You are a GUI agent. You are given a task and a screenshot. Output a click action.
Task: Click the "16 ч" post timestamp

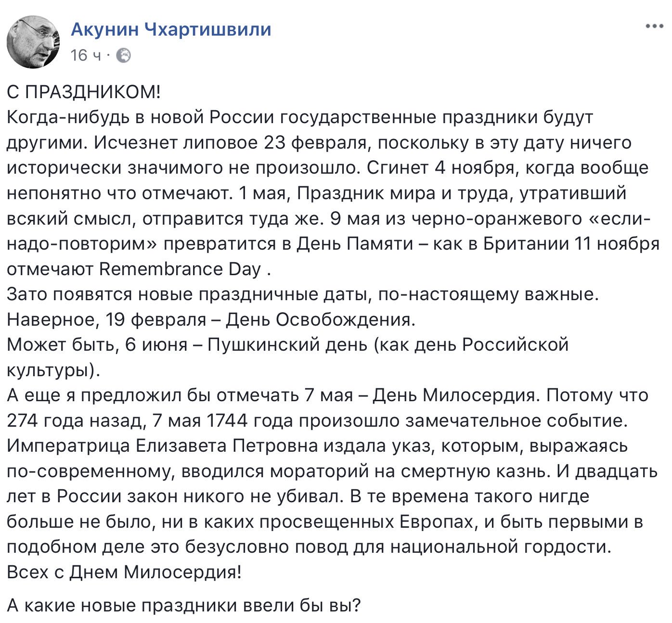coord(86,56)
